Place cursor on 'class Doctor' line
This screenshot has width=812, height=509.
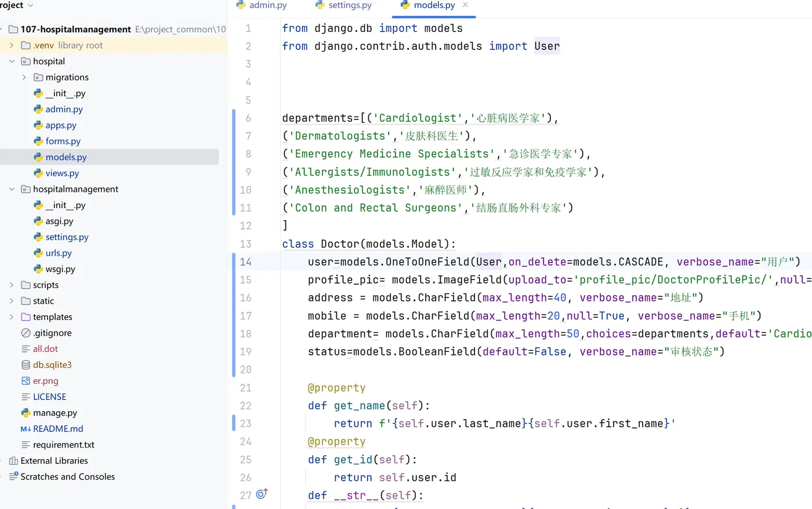pos(369,244)
